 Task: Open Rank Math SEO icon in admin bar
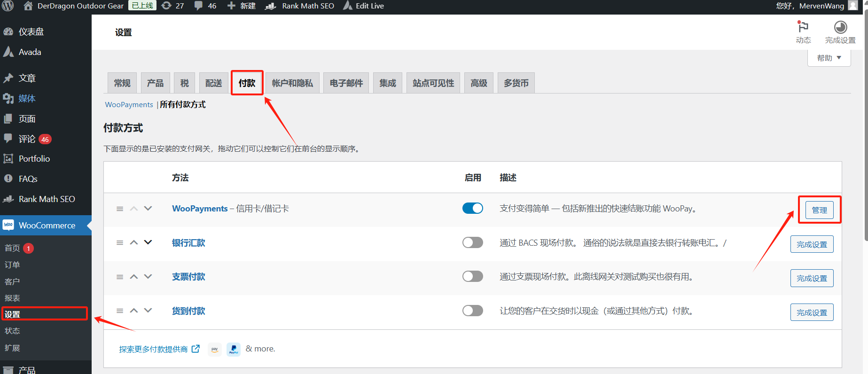(271, 6)
